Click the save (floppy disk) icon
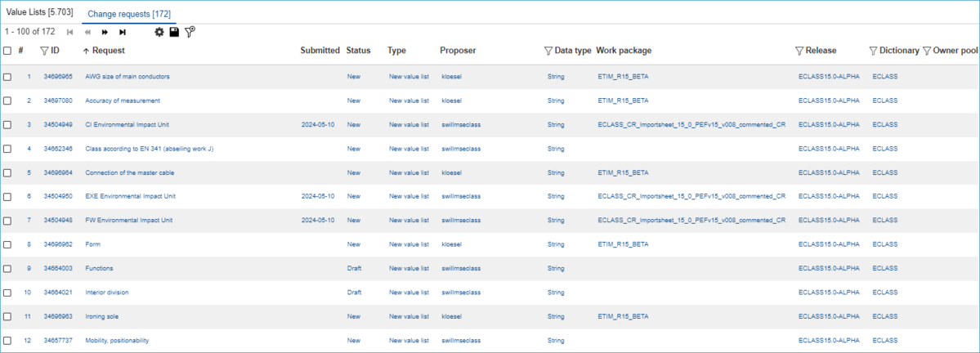 click(174, 32)
